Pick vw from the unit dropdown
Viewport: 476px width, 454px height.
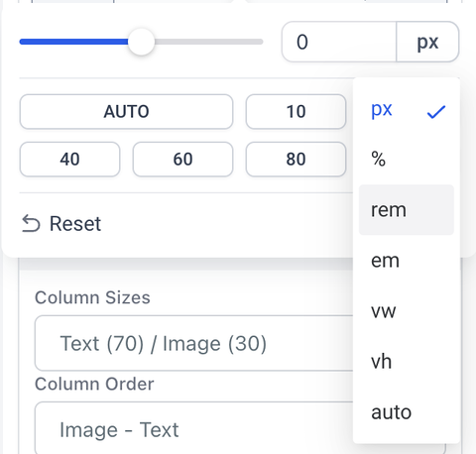point(407,311)
